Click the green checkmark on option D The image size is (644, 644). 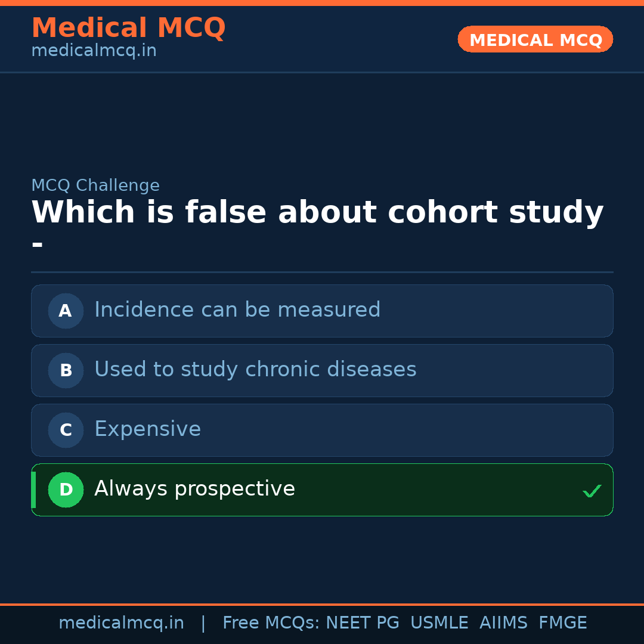click(592, 491)
